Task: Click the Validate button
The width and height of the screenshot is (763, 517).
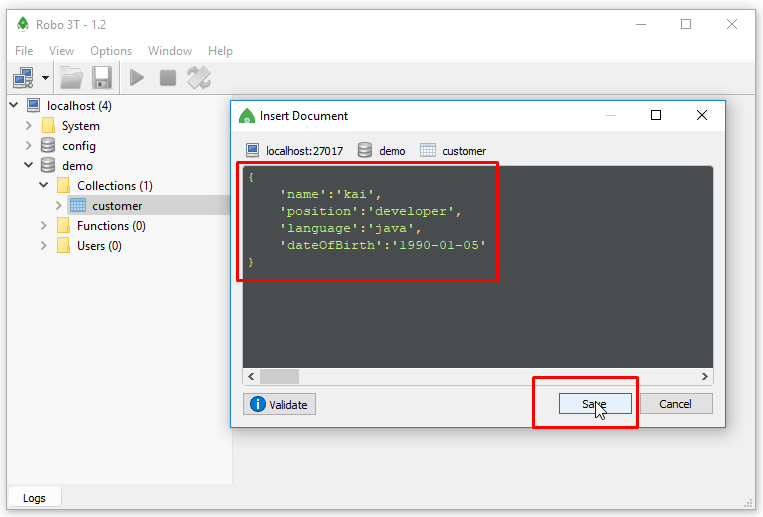Action: [279, 404]
